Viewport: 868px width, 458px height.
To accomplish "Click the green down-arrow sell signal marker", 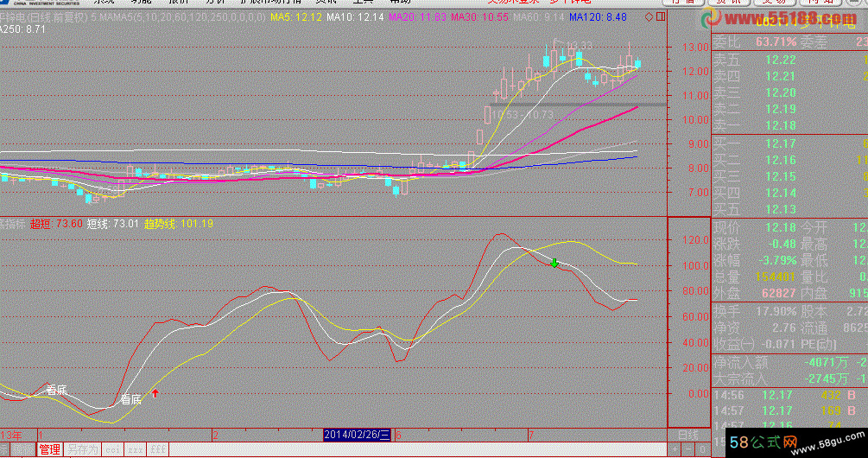I will tap(554, 263).
